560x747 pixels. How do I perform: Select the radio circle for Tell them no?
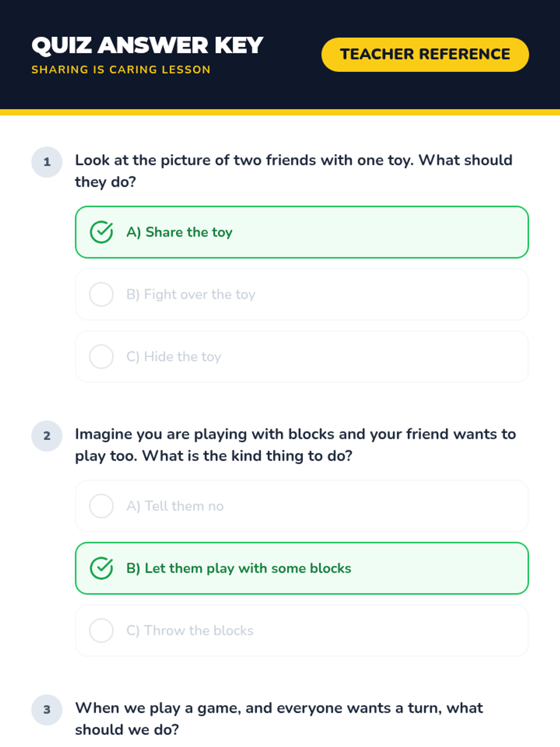[101, 506]
